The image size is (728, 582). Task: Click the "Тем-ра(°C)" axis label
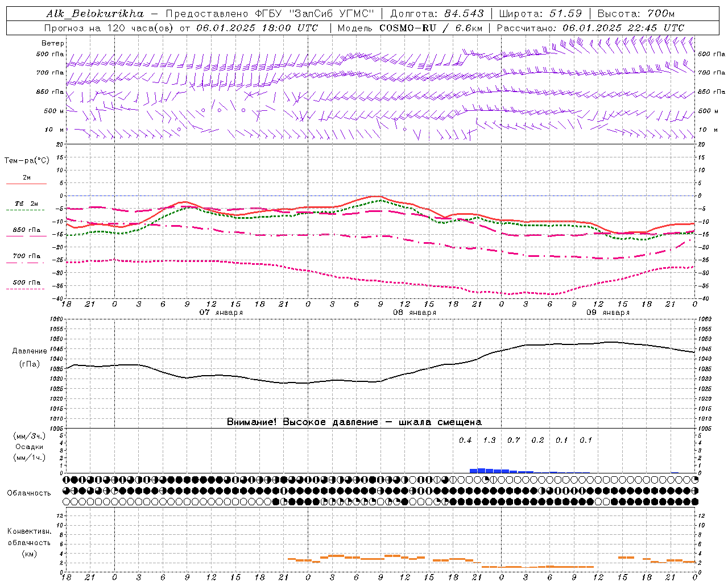click(x=27, y=161)
